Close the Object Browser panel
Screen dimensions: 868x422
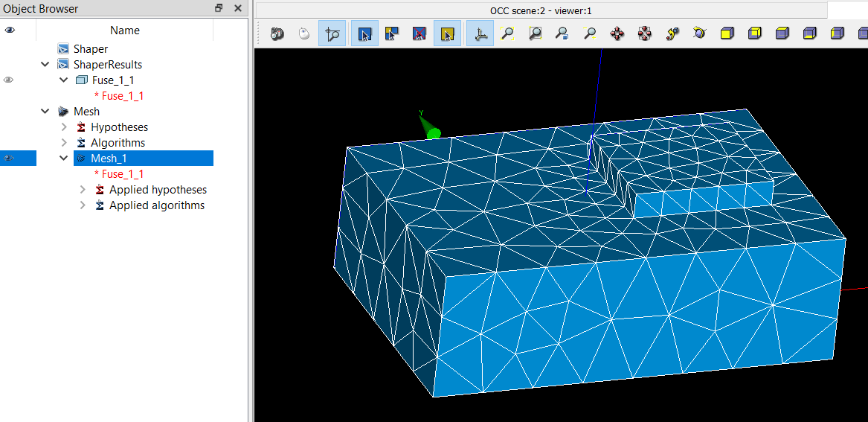click(237, 7)
